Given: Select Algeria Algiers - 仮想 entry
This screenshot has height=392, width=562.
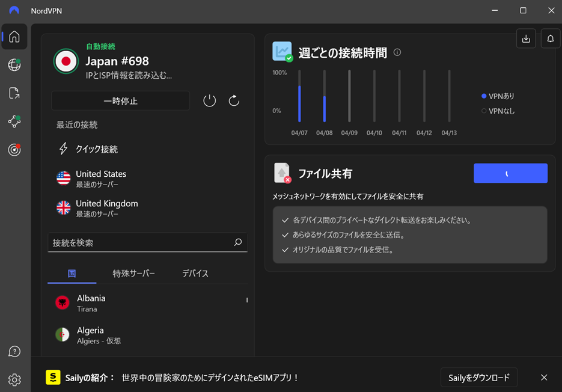Looking at the screenshot, I should (147, 335).
